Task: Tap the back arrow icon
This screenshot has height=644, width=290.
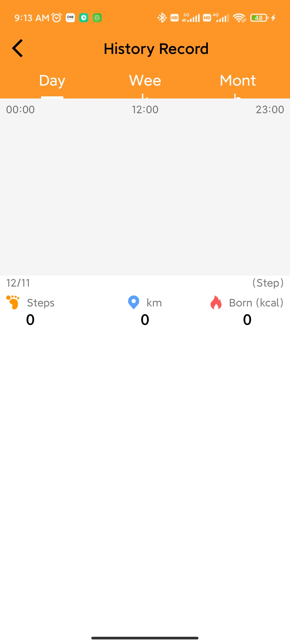Action: point(17,48)
